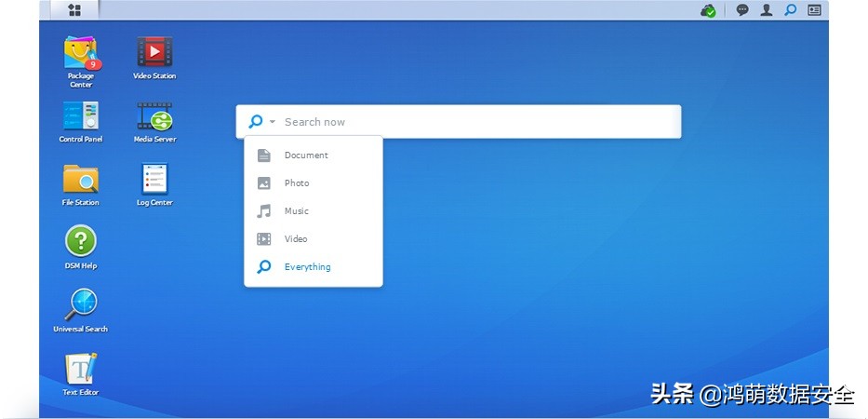This screenshot has width=868, height=419.
Task: Open Text Editor desktop icon
Action: [x=81, y=374]
